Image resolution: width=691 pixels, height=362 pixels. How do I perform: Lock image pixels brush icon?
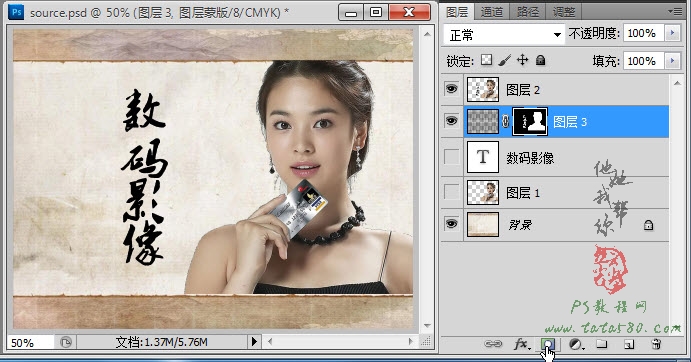tap(505, 60)
